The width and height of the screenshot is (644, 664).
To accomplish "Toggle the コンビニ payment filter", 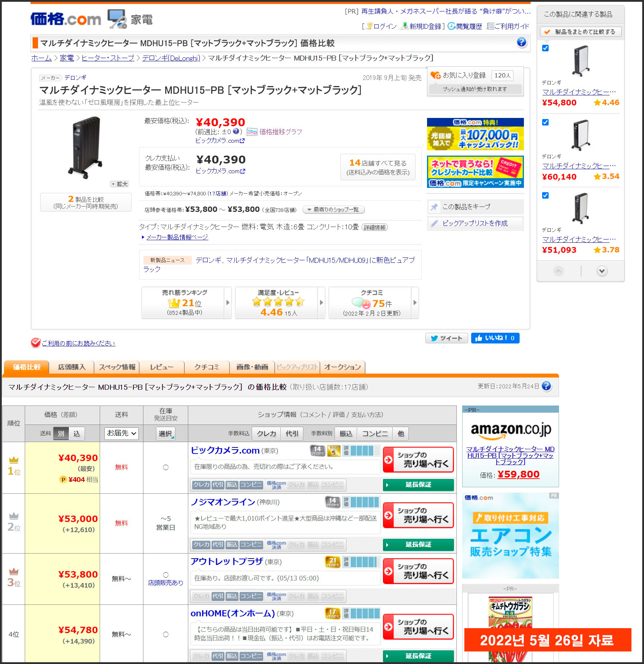I will pyautogui.click(x=375, y=433).
